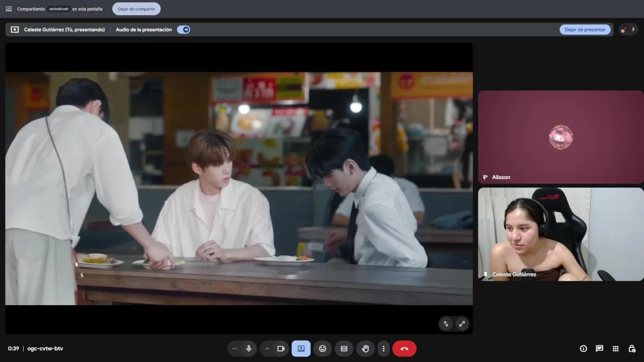Click the tab sharing icon at top-left
Screen dimensions: 644x362
[x=9, y=9]
